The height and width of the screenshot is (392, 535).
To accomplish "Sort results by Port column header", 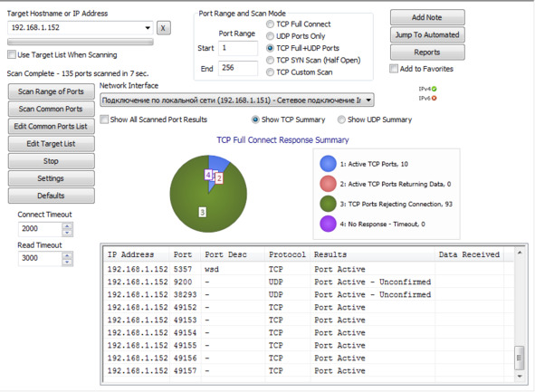I will pos(183,254).
